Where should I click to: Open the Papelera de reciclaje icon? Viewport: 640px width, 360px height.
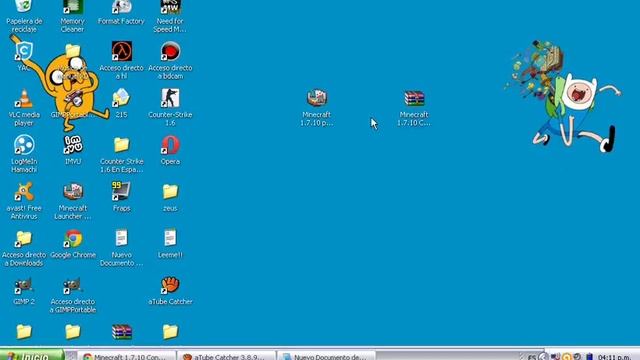pyautogui.click(x=24, y=16)
